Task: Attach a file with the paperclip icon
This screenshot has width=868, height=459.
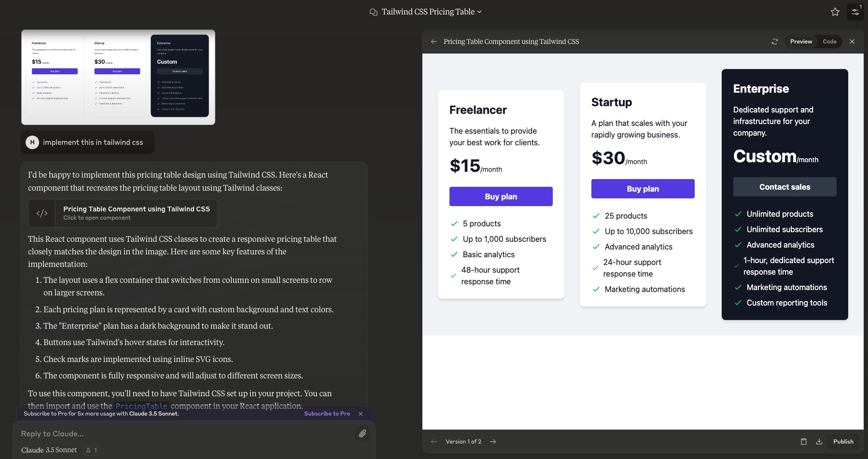Action: coord(362,433)
